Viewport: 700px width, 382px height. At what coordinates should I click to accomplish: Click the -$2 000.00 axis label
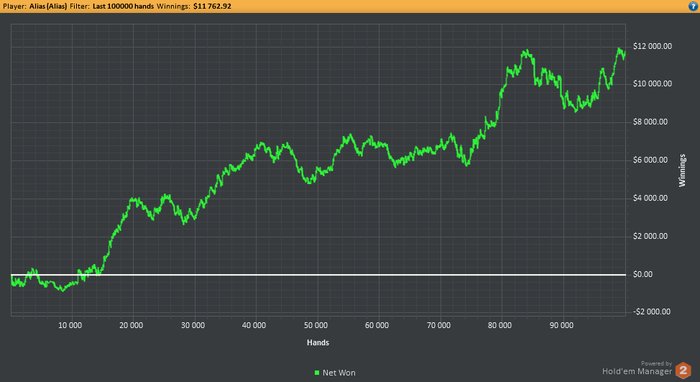point(651,311)
